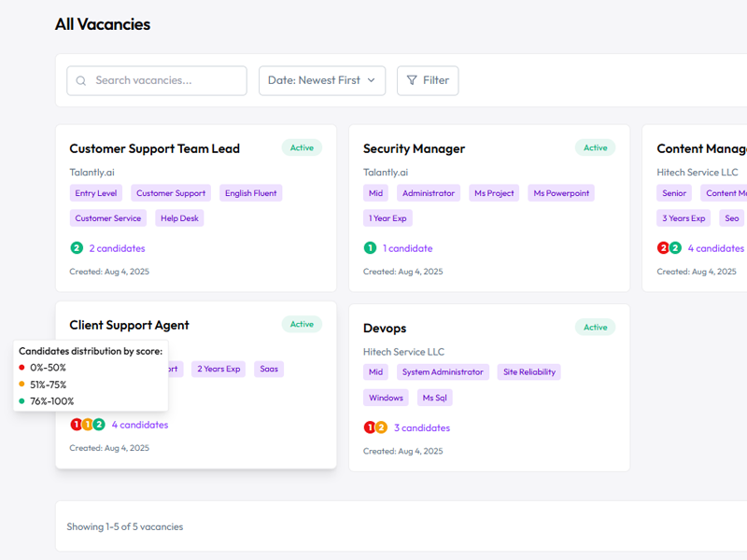Click orange score badge on Client Support Agent

click(88, 425)
